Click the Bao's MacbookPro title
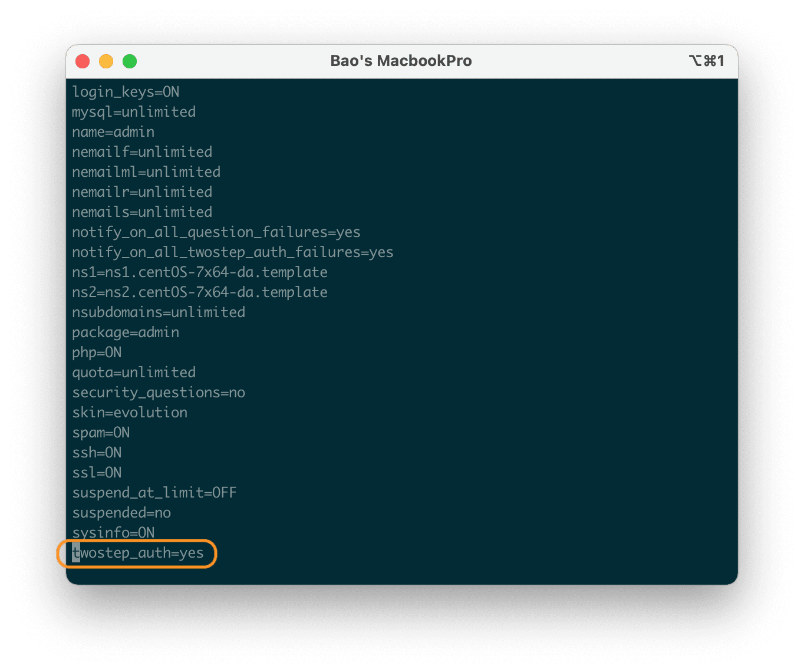Screen dimensions: 804x672 (x=401, y=60)
